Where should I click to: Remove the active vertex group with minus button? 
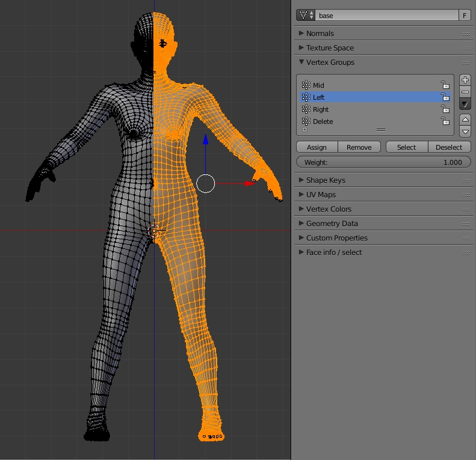465,92
